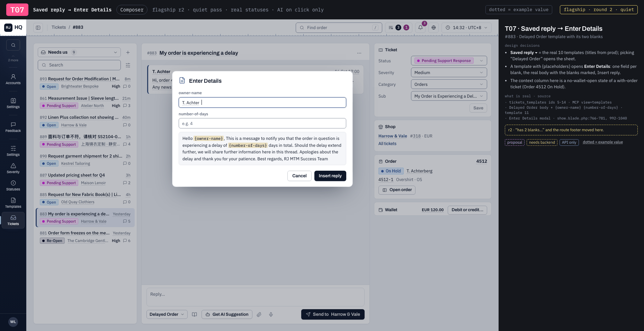Open Statuses in the left sidebar
The width and height of the screenshot is (644, 331).
tap(13, 186)
